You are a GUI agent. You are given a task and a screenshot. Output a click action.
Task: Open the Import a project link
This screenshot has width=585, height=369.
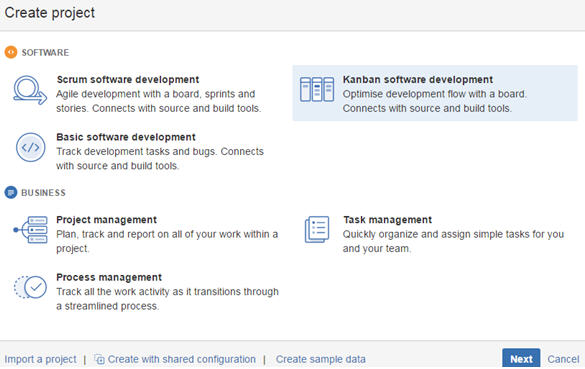40,359
